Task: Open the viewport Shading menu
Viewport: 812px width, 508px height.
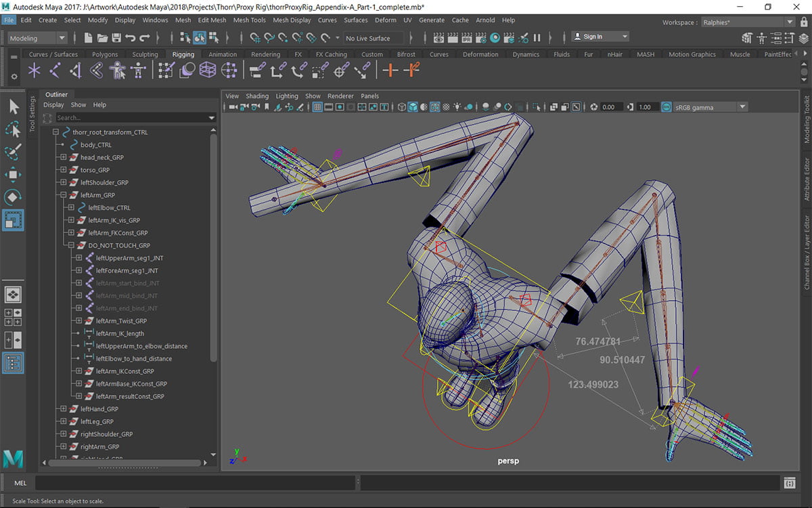Action: 257,96
